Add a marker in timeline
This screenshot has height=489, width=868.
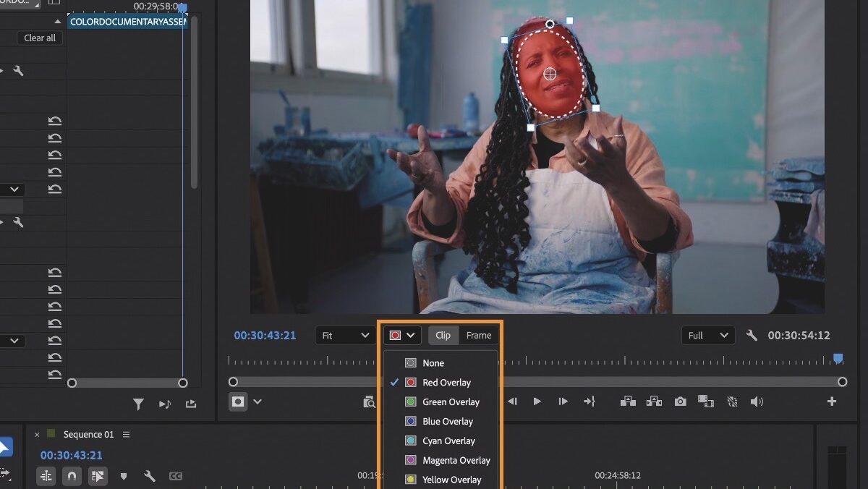coord(123,476)
